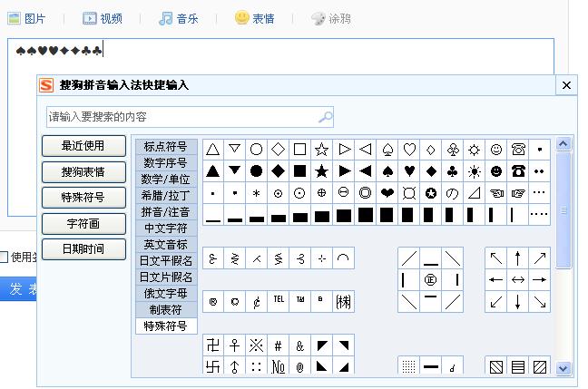Insert the solid club symbol
588x389 pixels.
[x=453, y=171]
